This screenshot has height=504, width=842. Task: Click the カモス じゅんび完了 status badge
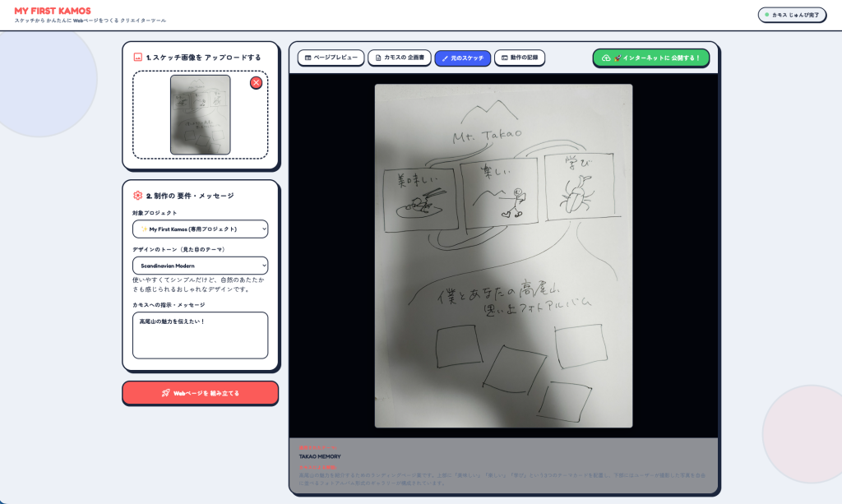pos(792,15)
